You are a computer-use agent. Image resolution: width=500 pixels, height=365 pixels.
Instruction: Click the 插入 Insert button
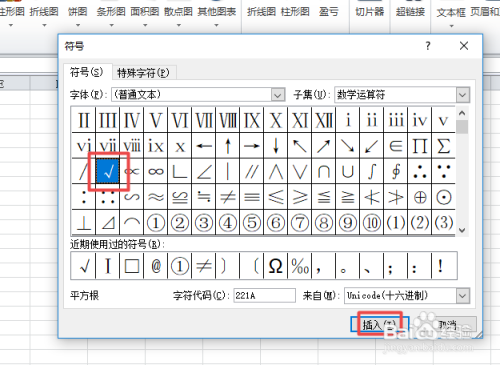pyautogui.click(x=380, y=324)
